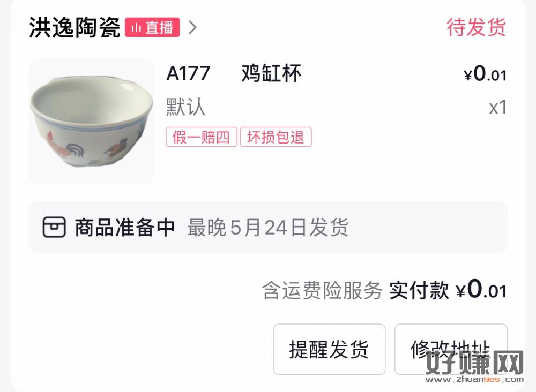Screen dimensions: 536x392
Task: Tap the 直播 live badge
Action: pos(152,27)
